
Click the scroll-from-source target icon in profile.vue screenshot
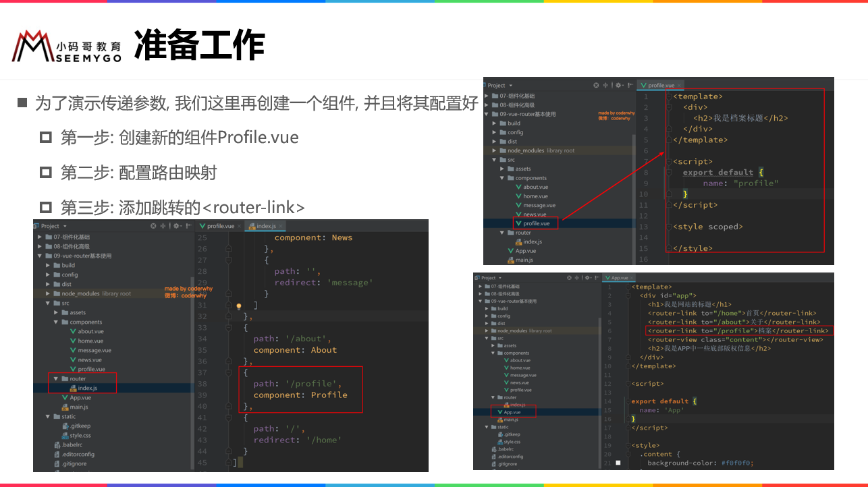(596, 85)
